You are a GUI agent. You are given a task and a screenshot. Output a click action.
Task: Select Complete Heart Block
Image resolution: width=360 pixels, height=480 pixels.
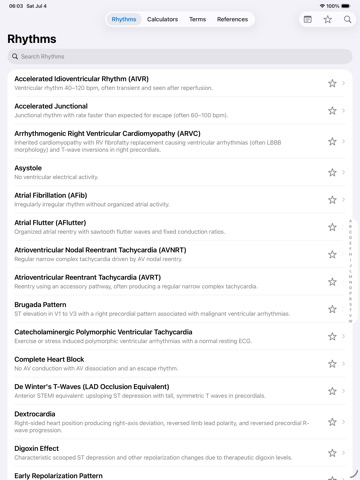[x=180, y=364]
